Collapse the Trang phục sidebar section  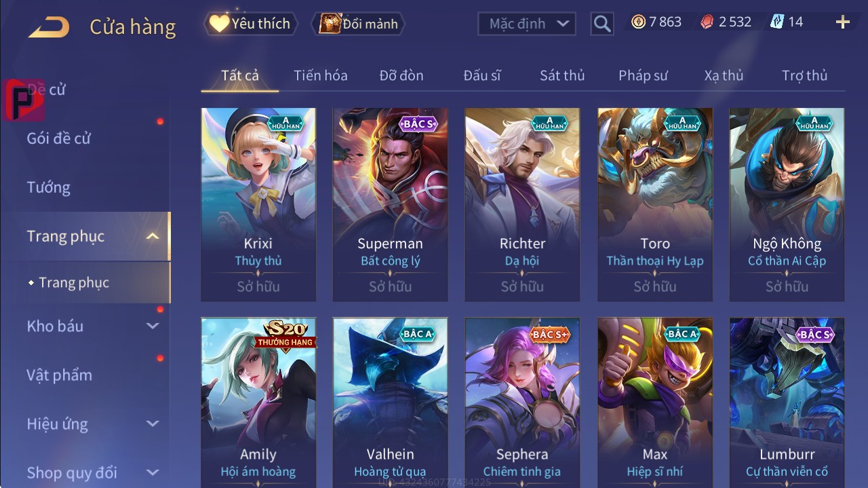[x=153, y=236]
